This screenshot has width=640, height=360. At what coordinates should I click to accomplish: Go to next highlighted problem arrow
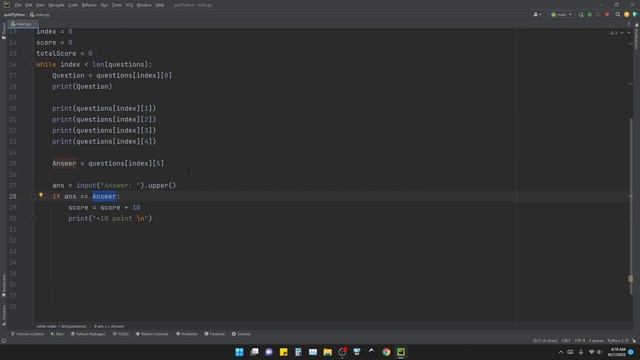coord(629,33)
